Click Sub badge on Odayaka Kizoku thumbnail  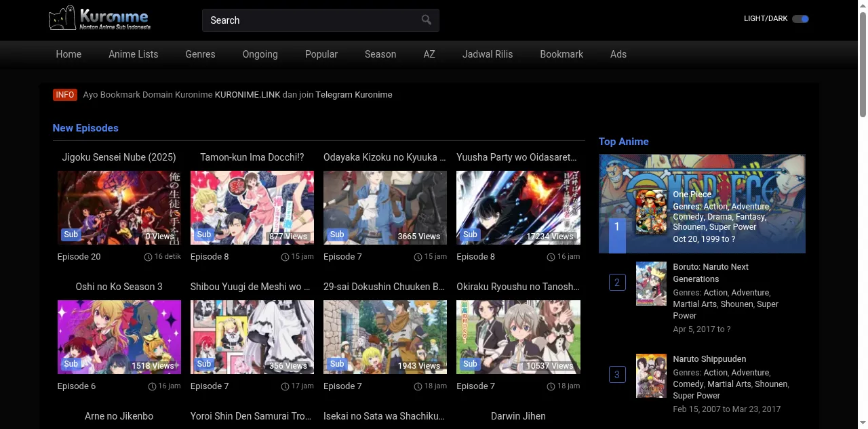pyautogui.click(x=337, y=234)
